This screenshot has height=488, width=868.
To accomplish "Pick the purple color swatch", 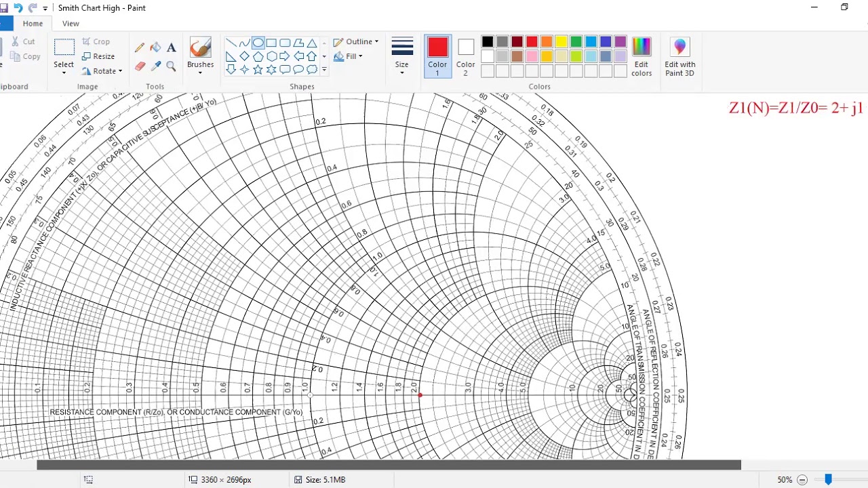I will [620, 42].
